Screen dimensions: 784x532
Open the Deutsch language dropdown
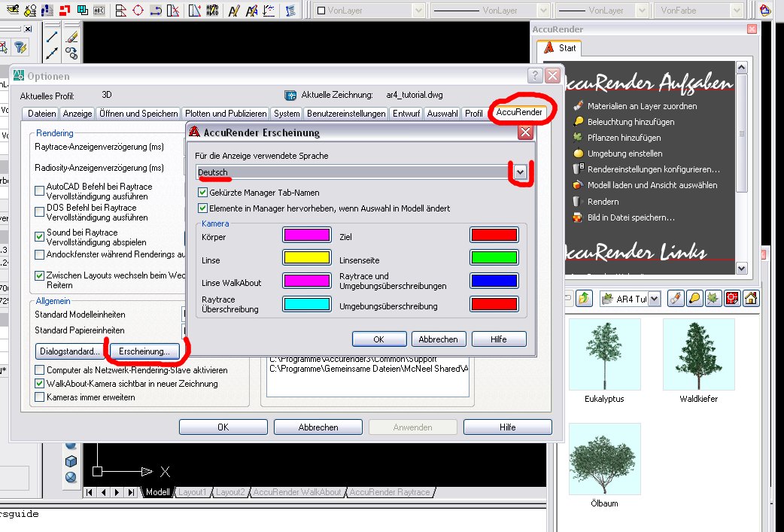click(x=520, y=172)
